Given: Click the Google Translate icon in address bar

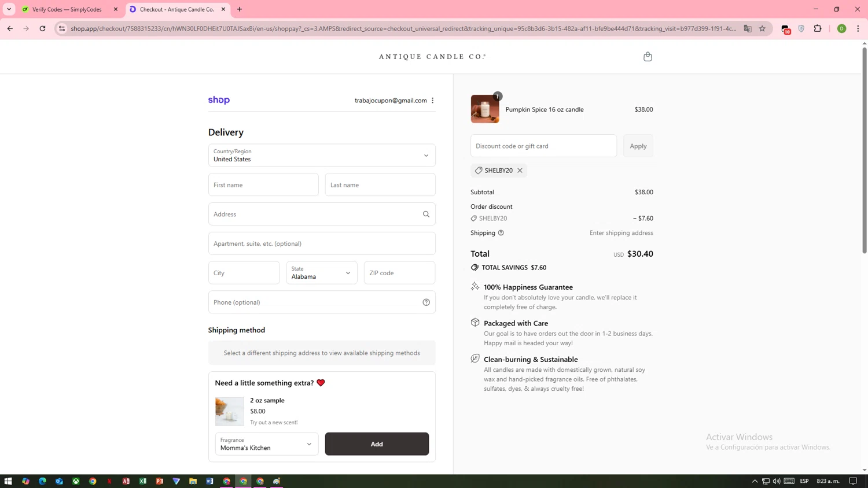Looking at the screenshot, I should 748,28.
